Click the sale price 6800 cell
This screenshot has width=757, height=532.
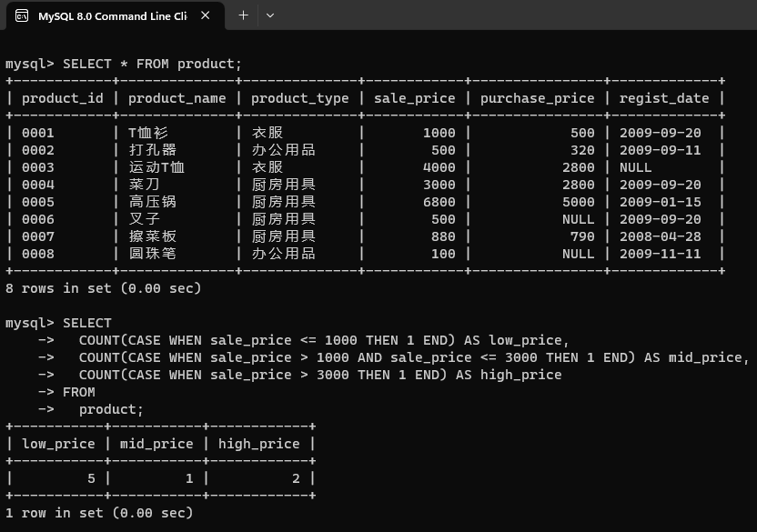pyautogui.click(x=439, y=202)
